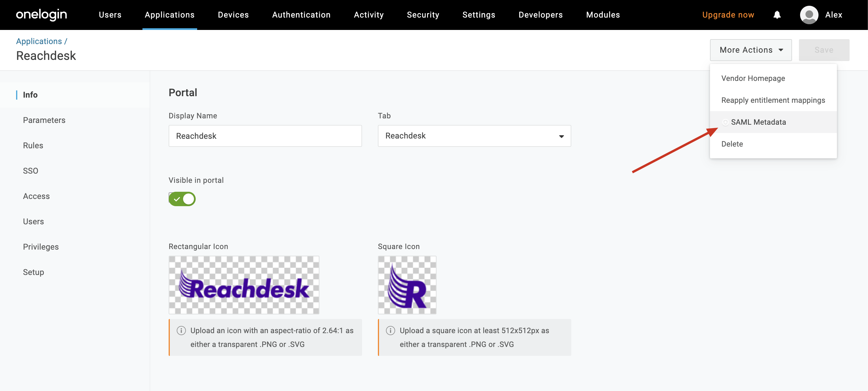
Task: Select Vendor Homepage from the menu
Action: (x=773, y=78)
